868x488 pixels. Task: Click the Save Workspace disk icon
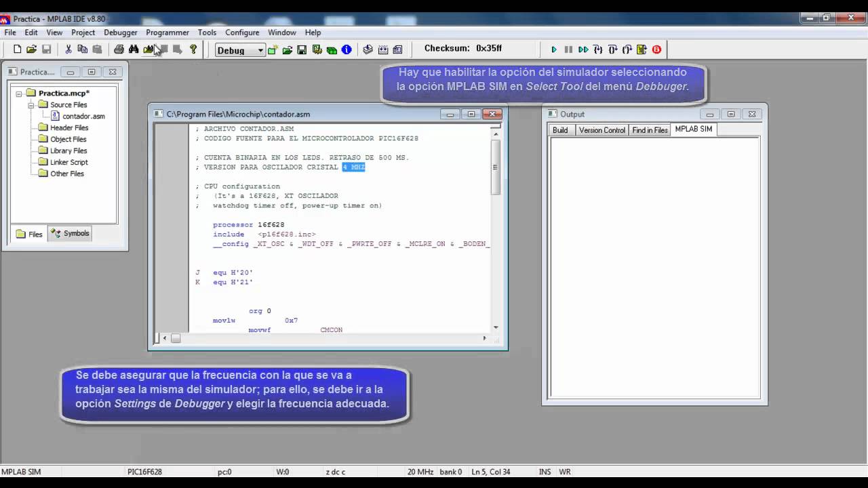pyautogui.click(x=302, y=50)
